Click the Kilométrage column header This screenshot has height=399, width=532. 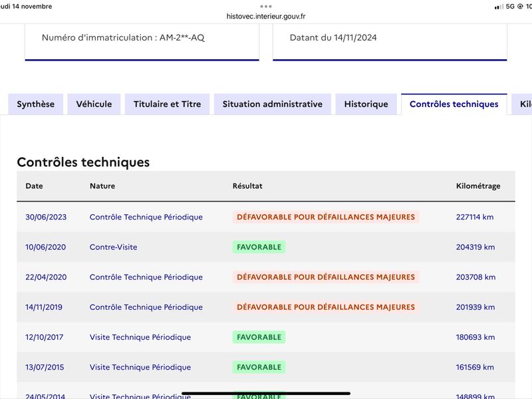[478, 186]
